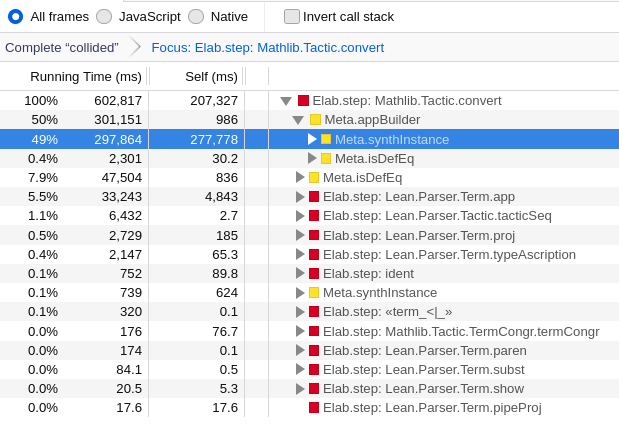Select the Native frames radio button
This screenshot has width=619, height=440.
196,17
